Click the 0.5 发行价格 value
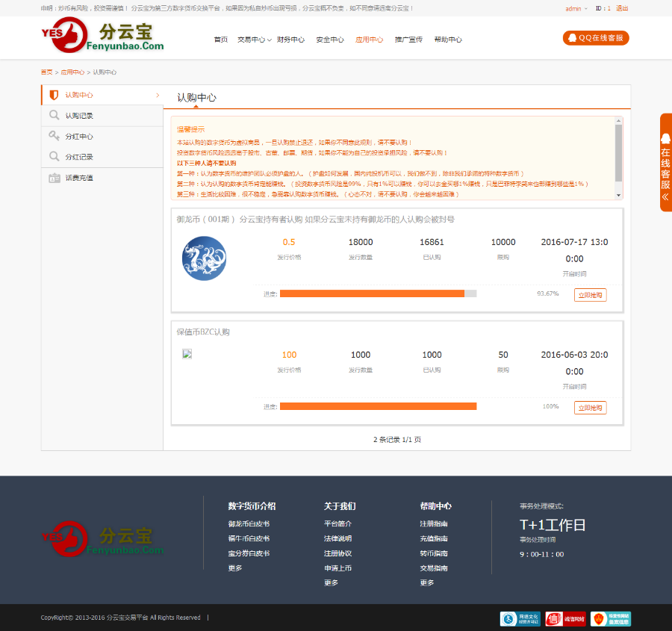This screenshot has height=631, width=672. pos(289,242)
